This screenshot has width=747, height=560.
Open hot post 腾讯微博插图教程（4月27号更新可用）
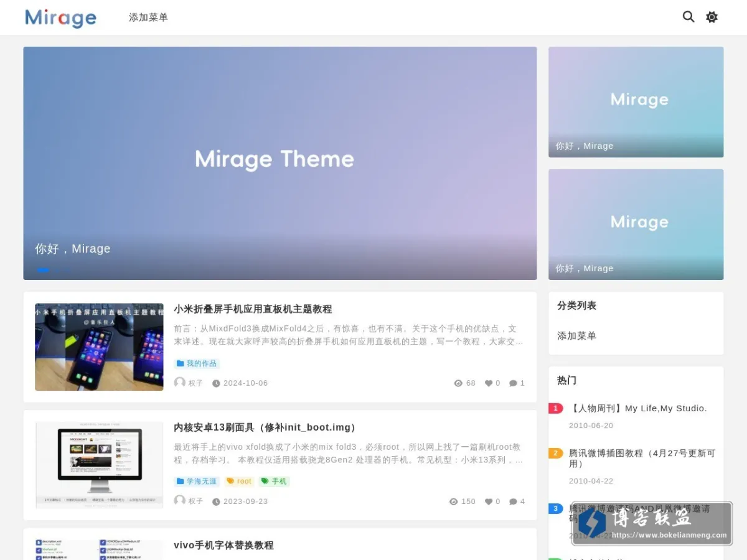(x=642, y=459)
